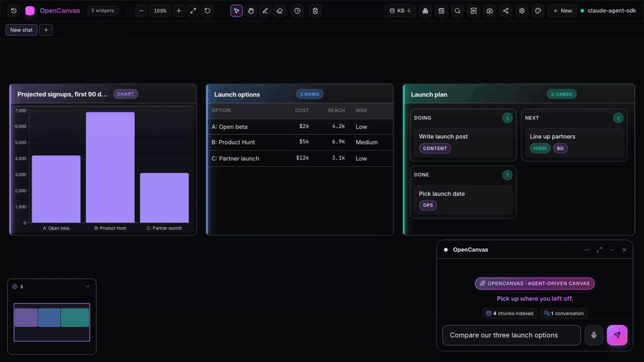Open the KB 4 knowledge base button
This screenshot has height=362, width=644.
[x=400, y=11]
